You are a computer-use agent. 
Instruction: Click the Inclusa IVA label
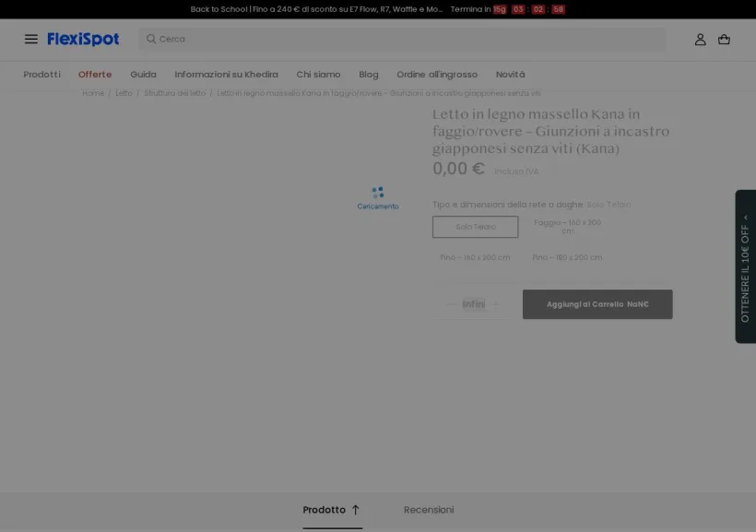(x=516, y=171)
